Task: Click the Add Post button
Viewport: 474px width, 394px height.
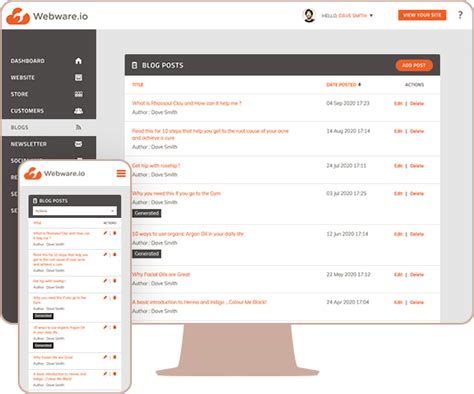Action: point(414,65)
